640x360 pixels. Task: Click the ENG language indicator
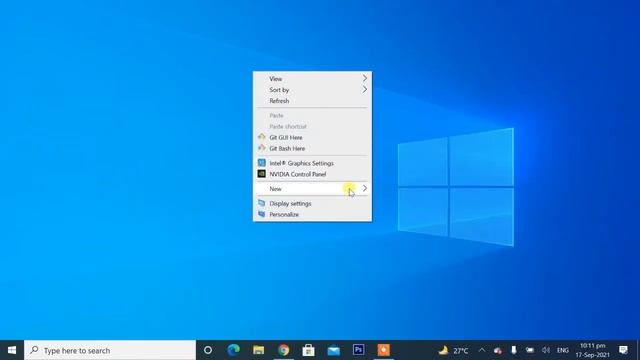[562, 350]
